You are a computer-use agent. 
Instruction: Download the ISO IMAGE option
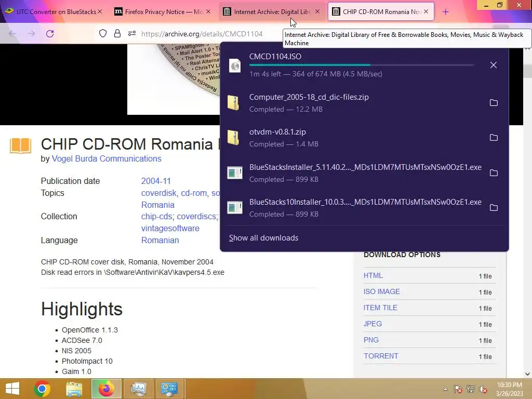382,291
